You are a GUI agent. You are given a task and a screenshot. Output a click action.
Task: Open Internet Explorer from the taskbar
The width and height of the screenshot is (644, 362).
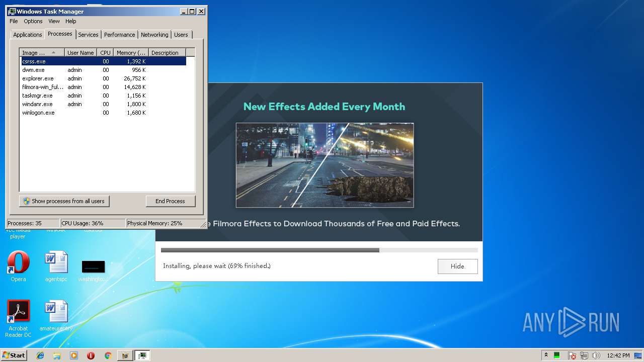coord(40,355)
